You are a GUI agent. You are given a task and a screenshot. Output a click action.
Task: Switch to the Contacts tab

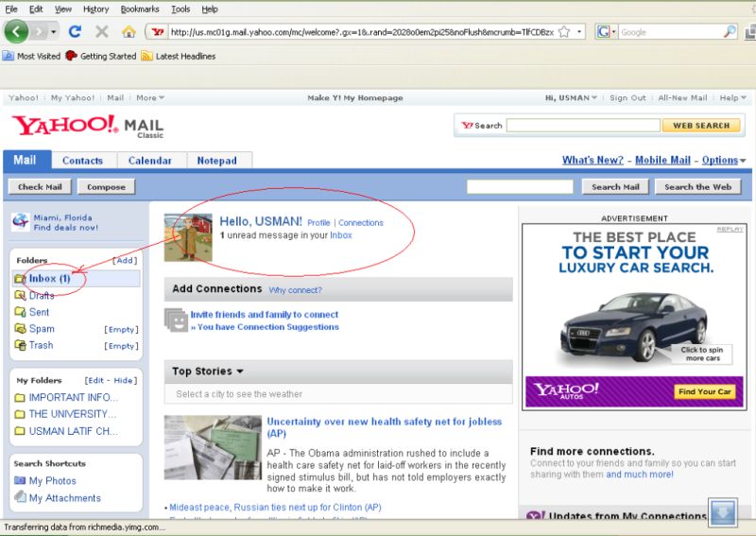coord(83,161)
